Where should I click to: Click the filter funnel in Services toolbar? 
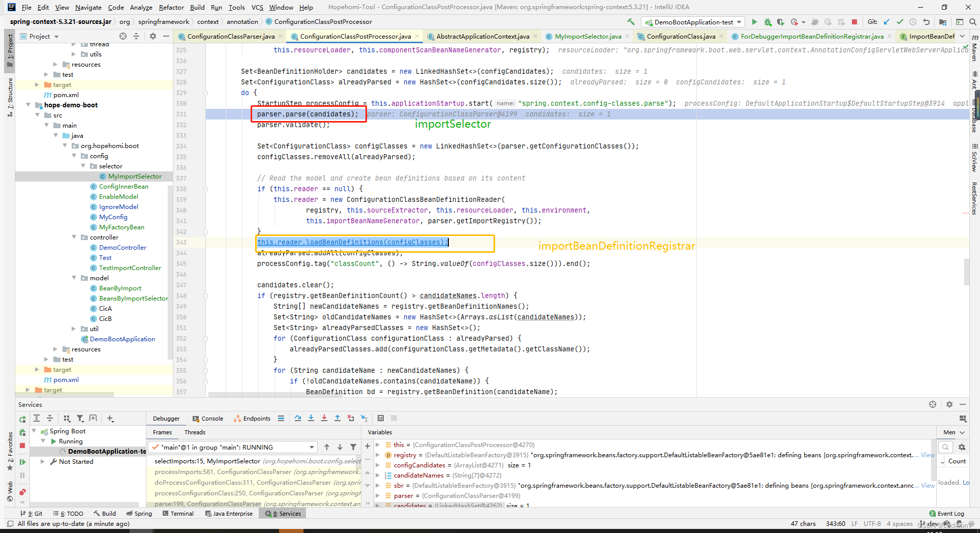pyautogui.click(x=80, y=418)
